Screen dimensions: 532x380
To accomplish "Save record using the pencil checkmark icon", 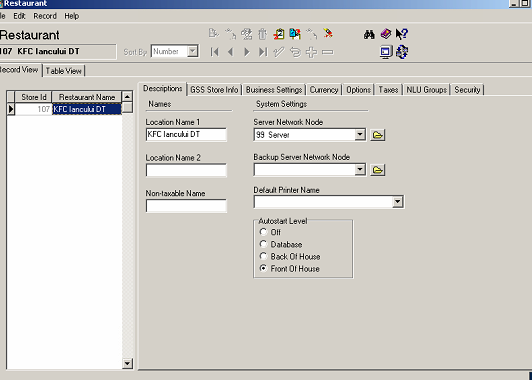I will click(279, 52).
